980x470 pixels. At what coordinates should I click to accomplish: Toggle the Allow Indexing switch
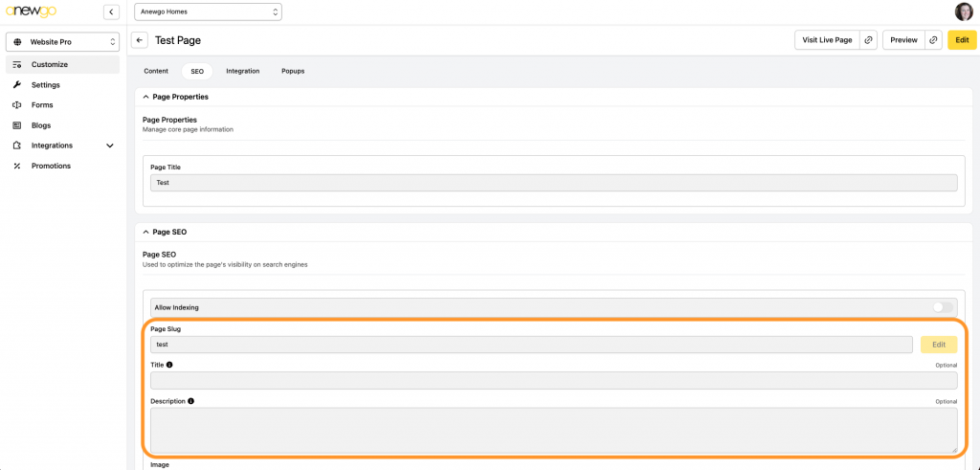click(944, 307)
